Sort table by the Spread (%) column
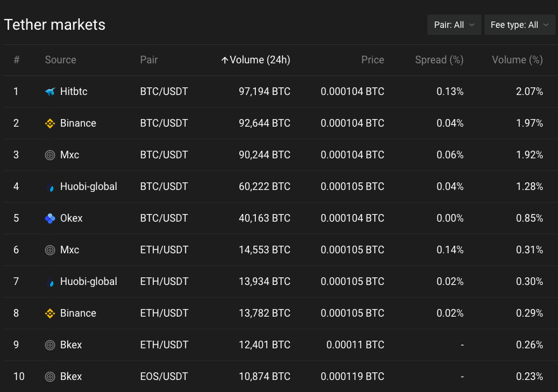 click(x=439, y=60)
